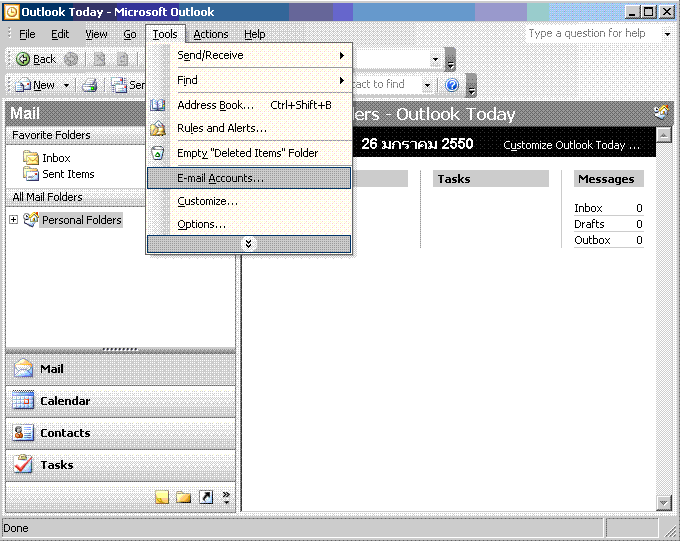The width and height of the screenshot is (680, 541).
Task: Click the Shortcuts arrow icon at the bottom of navigation pane
Action: tap(206, 497)
